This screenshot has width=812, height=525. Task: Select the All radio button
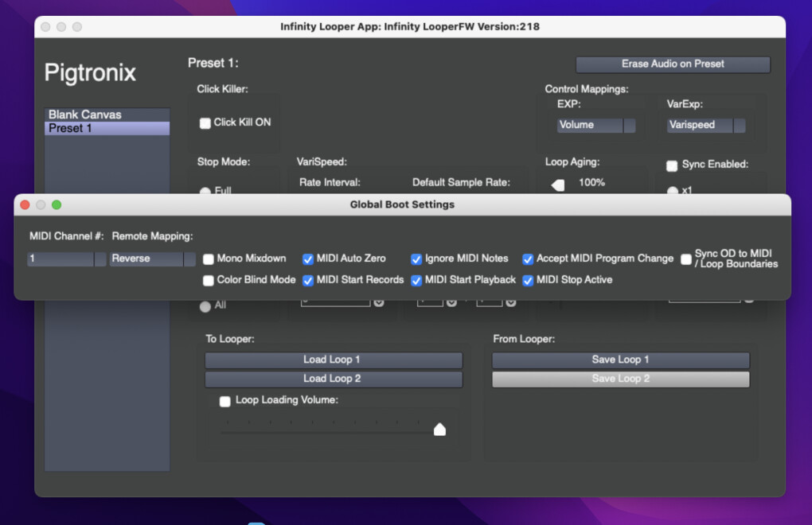(205, 306)
